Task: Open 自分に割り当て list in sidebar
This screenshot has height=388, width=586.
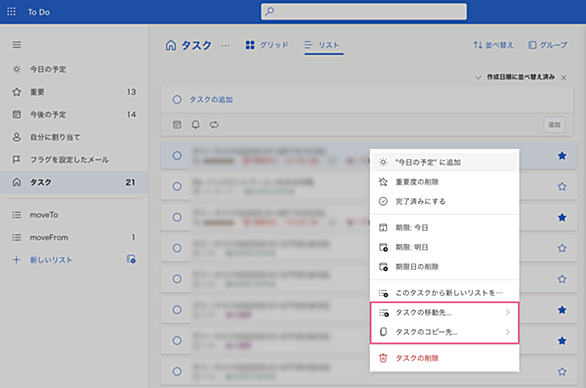Action: tap(74, 137)
